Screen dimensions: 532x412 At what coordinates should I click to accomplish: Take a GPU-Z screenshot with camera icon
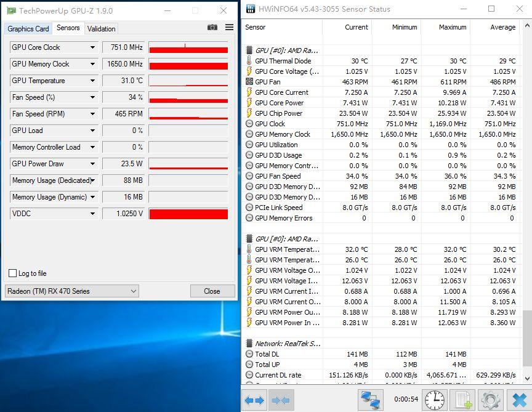tap(212, 28)
